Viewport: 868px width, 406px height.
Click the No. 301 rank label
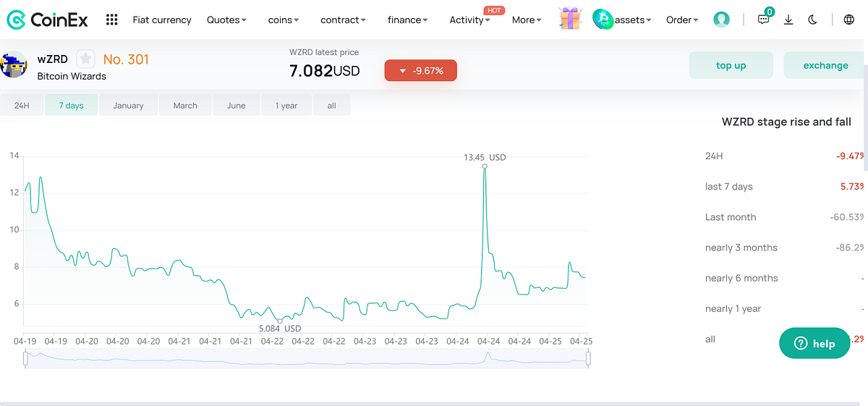(x=126, y=59)
